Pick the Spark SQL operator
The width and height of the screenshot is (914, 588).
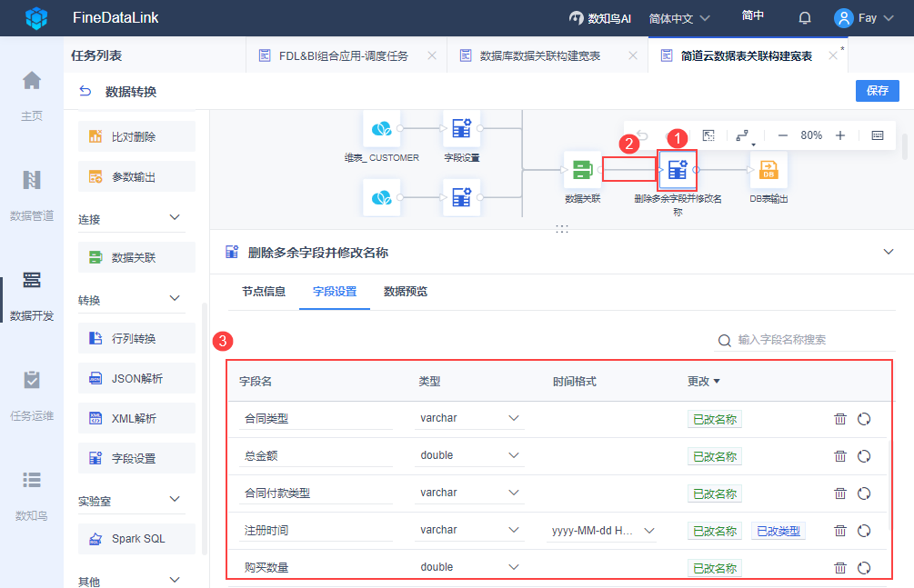[x=137, y=538]
